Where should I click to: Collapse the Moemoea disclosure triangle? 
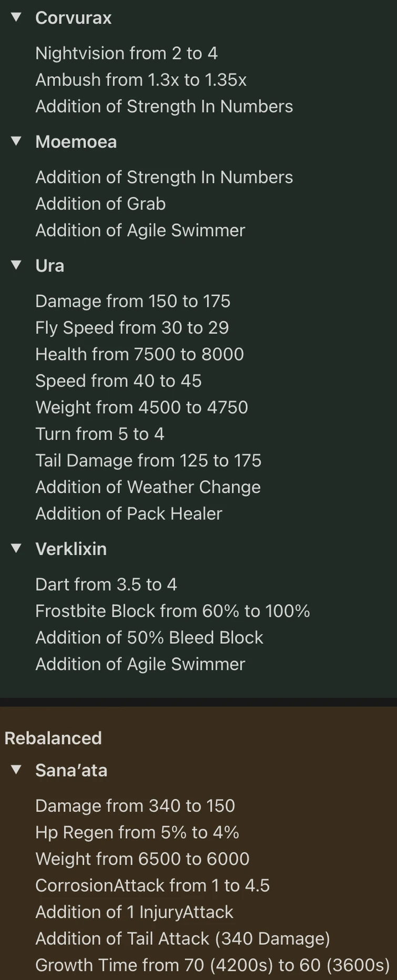16,141
